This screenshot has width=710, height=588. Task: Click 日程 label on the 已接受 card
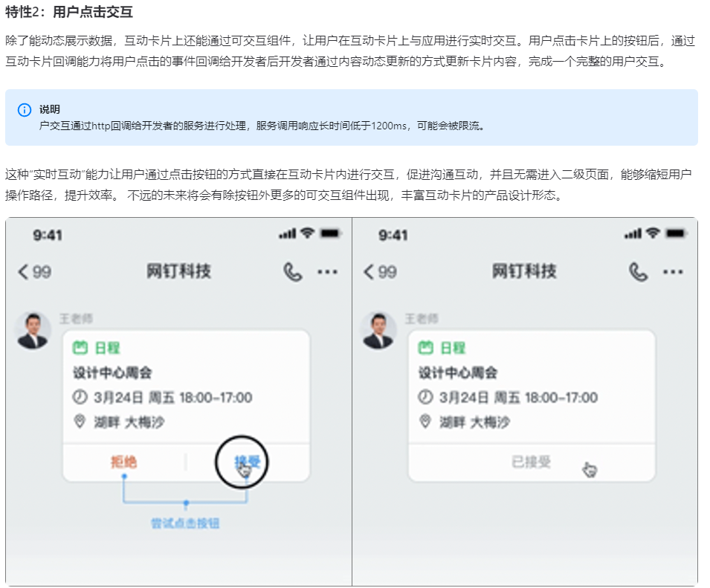click(453, 348)
